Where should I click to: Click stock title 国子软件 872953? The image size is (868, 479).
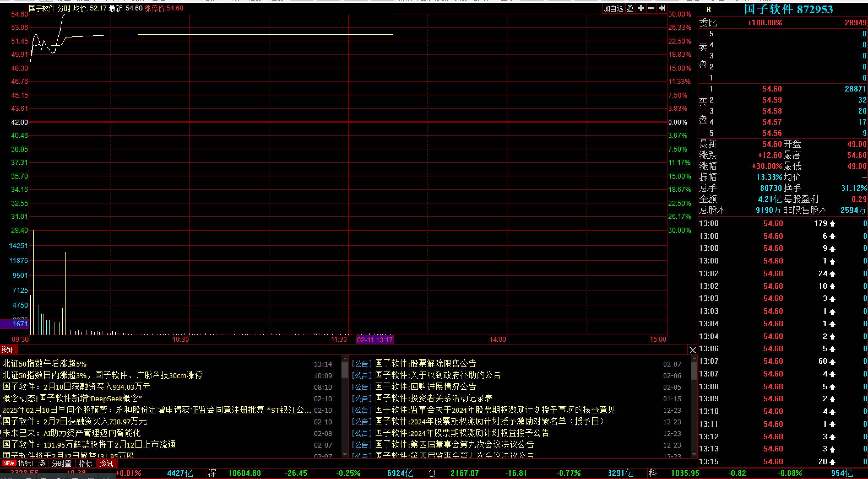[x=788, y=9]
